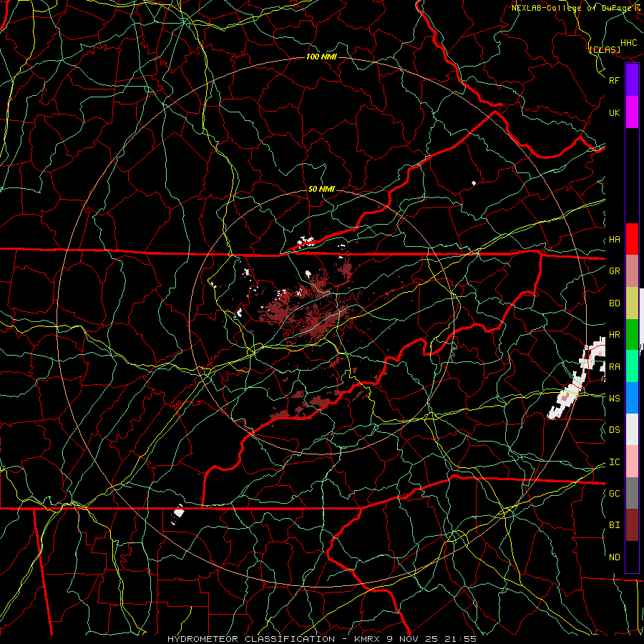Click the BD legend label

(x=614, y=303)
